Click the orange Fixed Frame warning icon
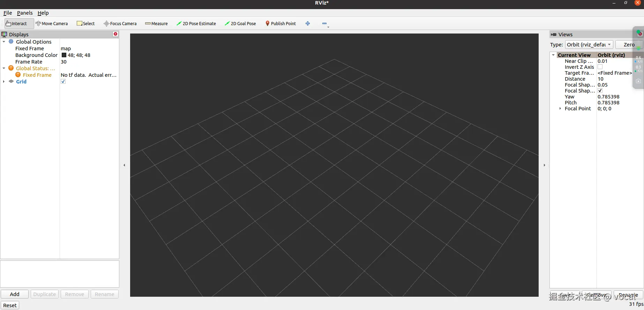This screenshot has width=644, height=310. [x=18, y=75]
